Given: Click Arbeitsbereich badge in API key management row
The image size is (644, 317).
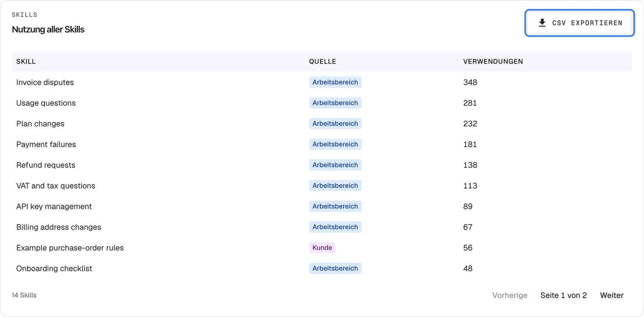Looking at the screenshot, I should click(x=335, y=206).
